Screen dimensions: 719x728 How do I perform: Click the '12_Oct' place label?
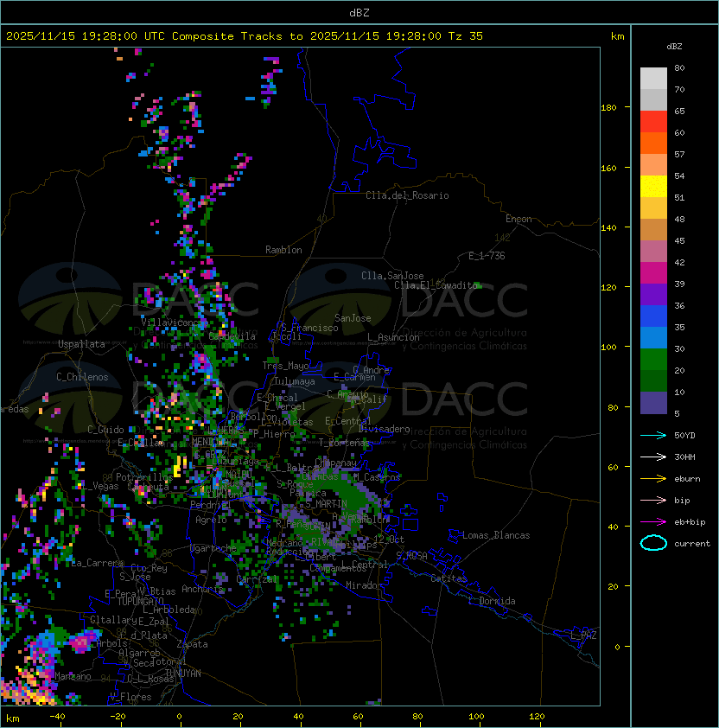389,540
